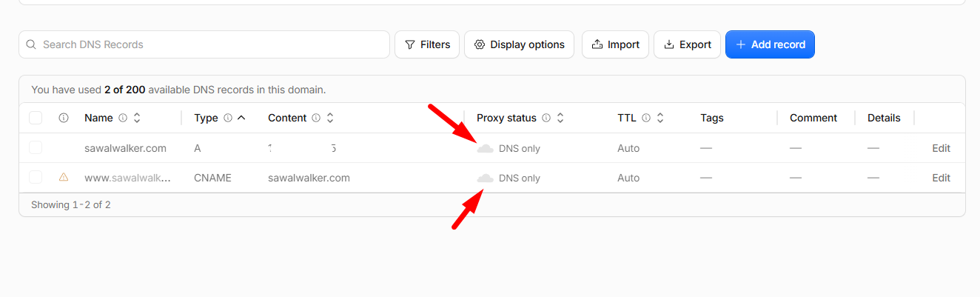Export the DNS records
The height and width of the screenshot is (297, 980).
688,44
